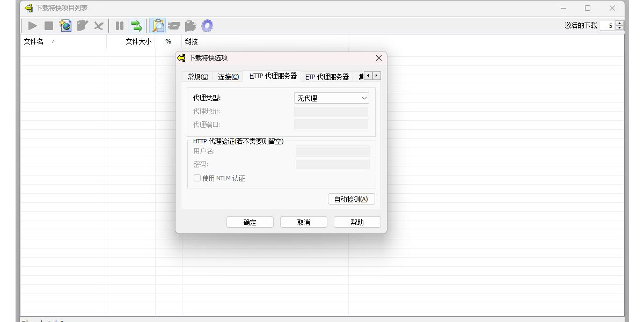The image size is (644, 322).
Task: Click the Delete task X icon
Action: tap(98, 25)
